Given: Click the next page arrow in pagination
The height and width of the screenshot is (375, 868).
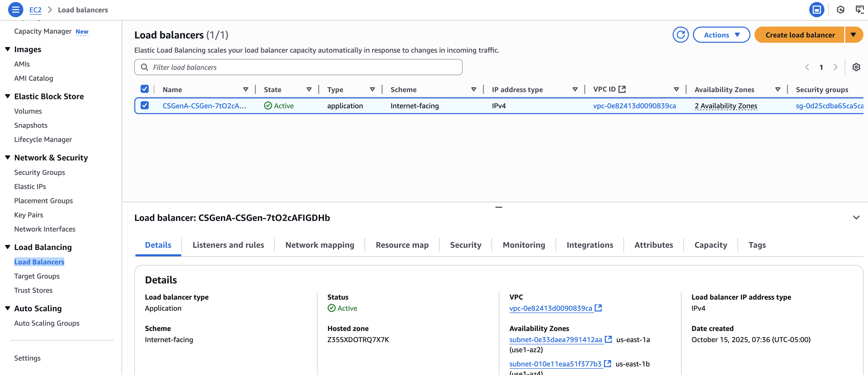Looking at the screenshot, I should 835,67.
